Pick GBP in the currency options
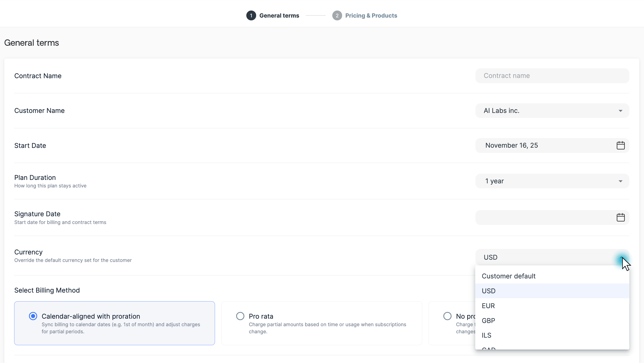 point(488,320)
